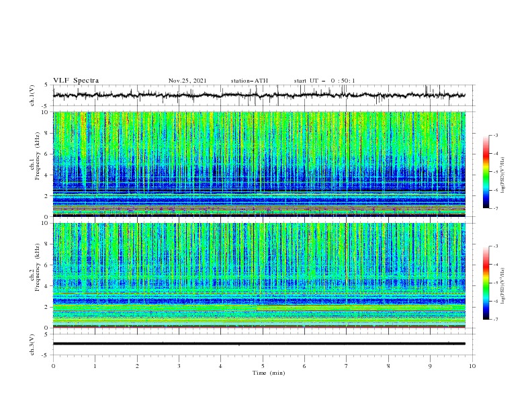Click time axis tick label "4"
The width and height of the screenshot is (532, 411).
coord(220,366)
